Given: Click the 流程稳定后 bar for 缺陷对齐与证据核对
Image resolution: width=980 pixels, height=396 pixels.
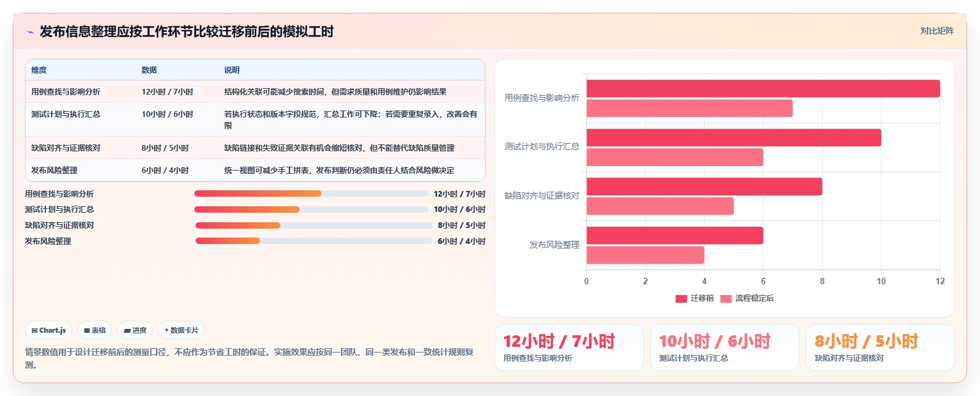Looking at the screenshot, I should (660, 206).
